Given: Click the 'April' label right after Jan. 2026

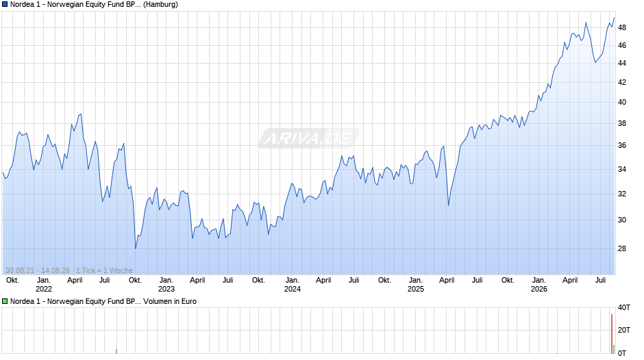Looking at the screenshot, I should point(570,280).
